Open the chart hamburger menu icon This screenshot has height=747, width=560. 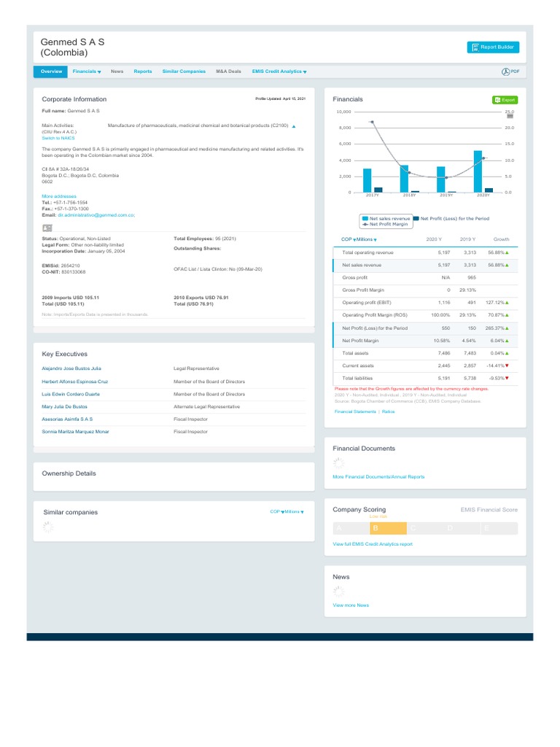pos(510,116)
